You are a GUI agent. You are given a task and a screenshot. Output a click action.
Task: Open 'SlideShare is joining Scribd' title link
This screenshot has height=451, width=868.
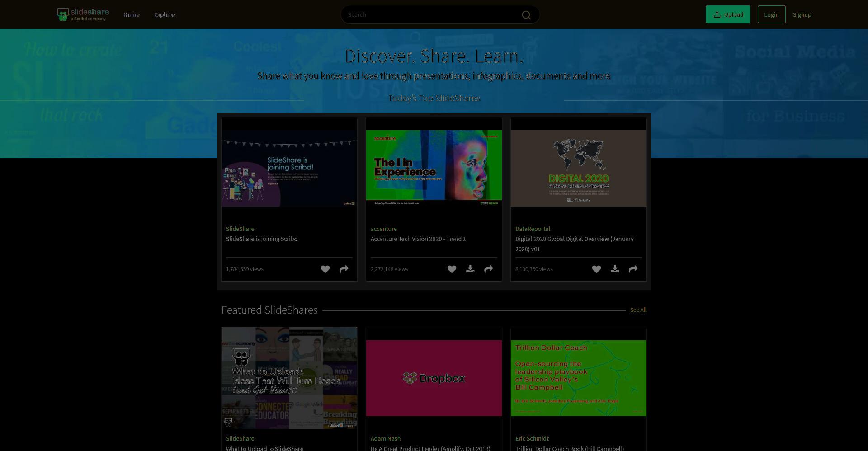tap(262, 239)
